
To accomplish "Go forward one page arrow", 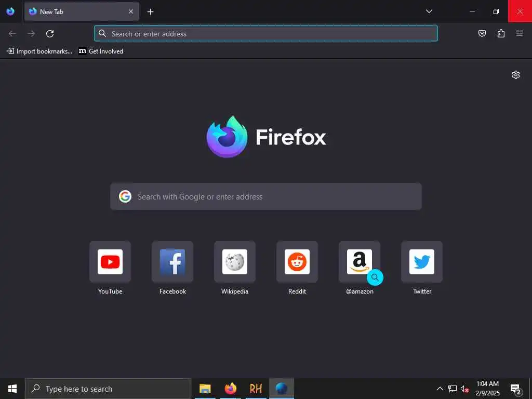I will point(31,34).
